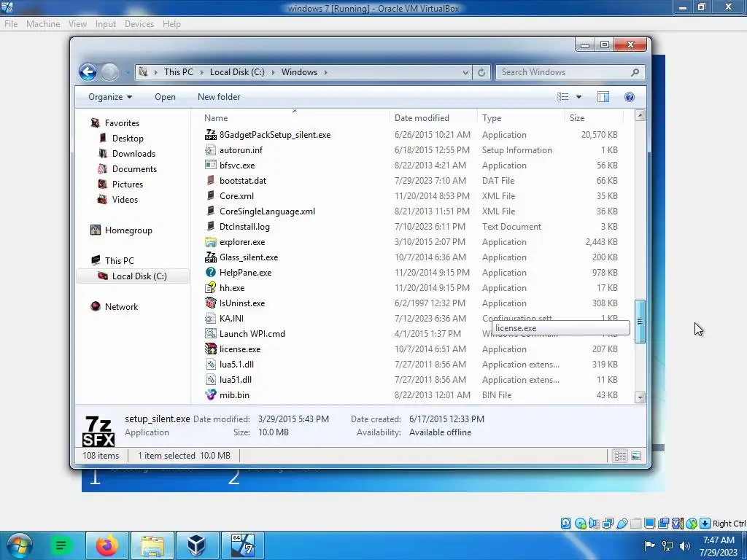747x560 pixels.
Task: Select Videos in navigation pane
Action: 125,200
